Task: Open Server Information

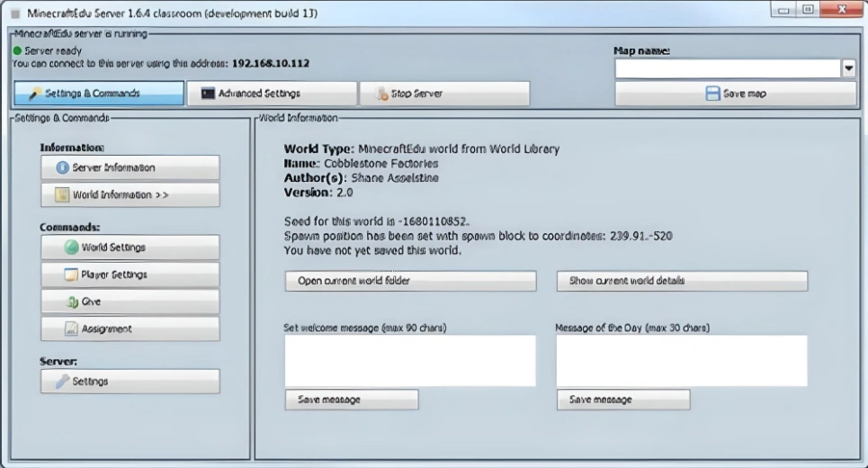Action: (x=130, y=167)
